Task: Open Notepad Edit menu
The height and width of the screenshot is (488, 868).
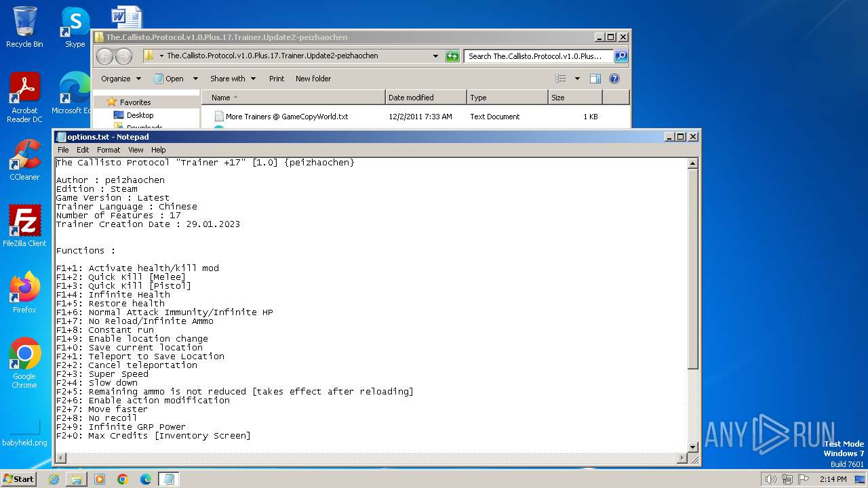Action: coord(83,150)
